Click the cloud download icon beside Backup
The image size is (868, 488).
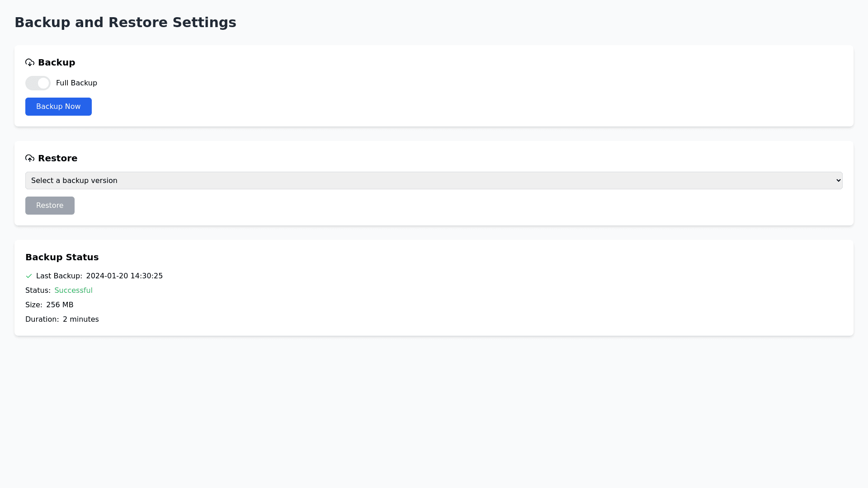(x=30, y=62)
